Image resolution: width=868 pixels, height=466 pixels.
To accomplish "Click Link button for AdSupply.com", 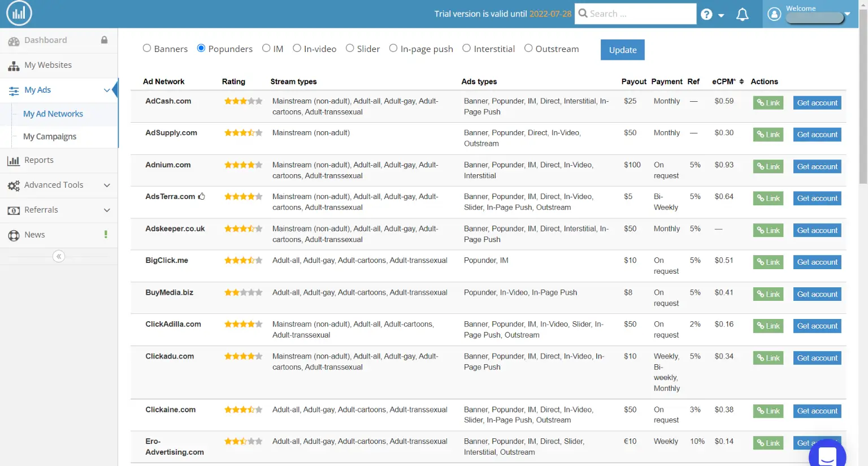I will click(x=769, y=135).
